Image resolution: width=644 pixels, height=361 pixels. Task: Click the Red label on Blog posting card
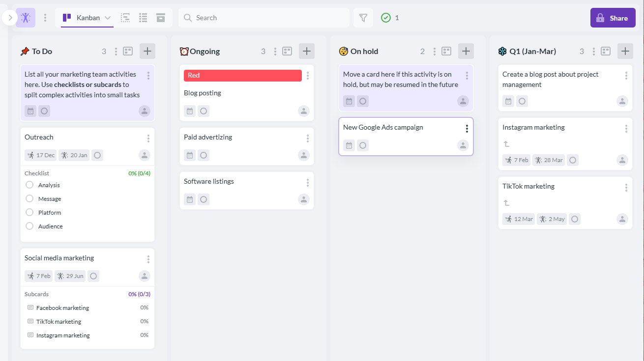coord(242,75)
